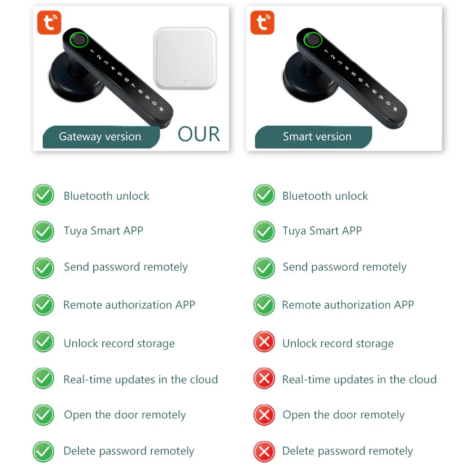The width and height of the screenshot is (476, 476).
Task: Click the Tuya logo on Smart version image
Action: click(x=262, y=23)
